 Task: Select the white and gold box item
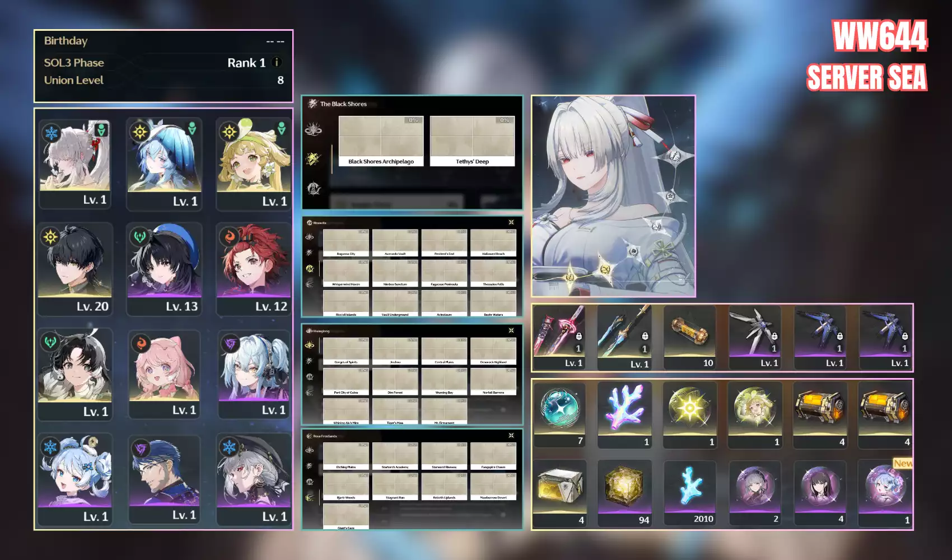click(x=559, y=493)
